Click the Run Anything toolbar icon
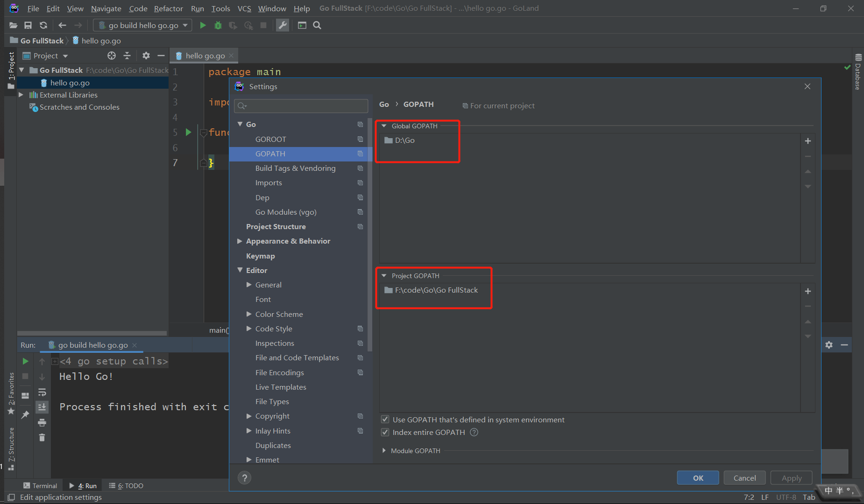Image resolution: width=864 pixels, height=504 pixels. tap(302, 25)
